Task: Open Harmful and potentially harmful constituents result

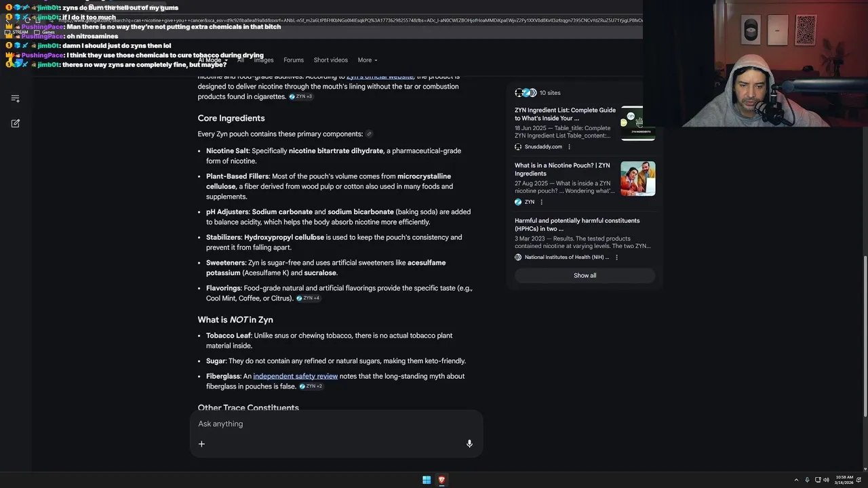Action: pos(577,225)
